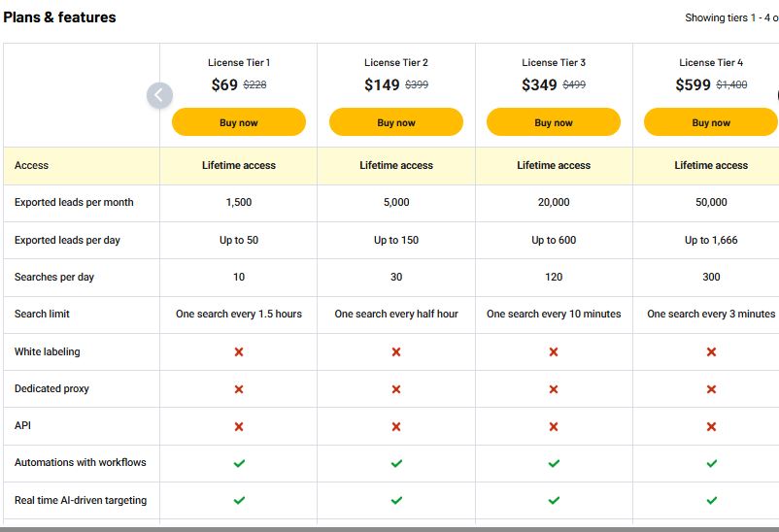The height and width of the screenshot is (532, 779).
Task: Click Tier 2 AI-driven targeting checkmark
Action: coord(396,500)
